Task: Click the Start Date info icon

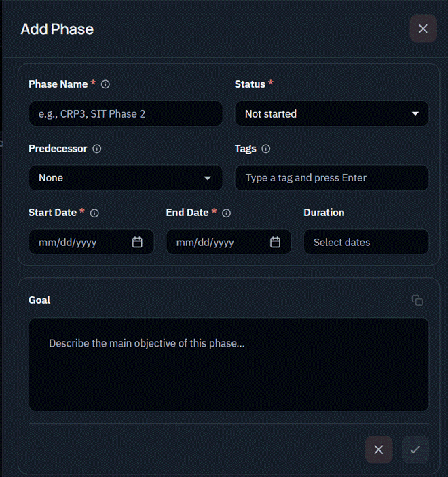Action: (x=94, y=213)
